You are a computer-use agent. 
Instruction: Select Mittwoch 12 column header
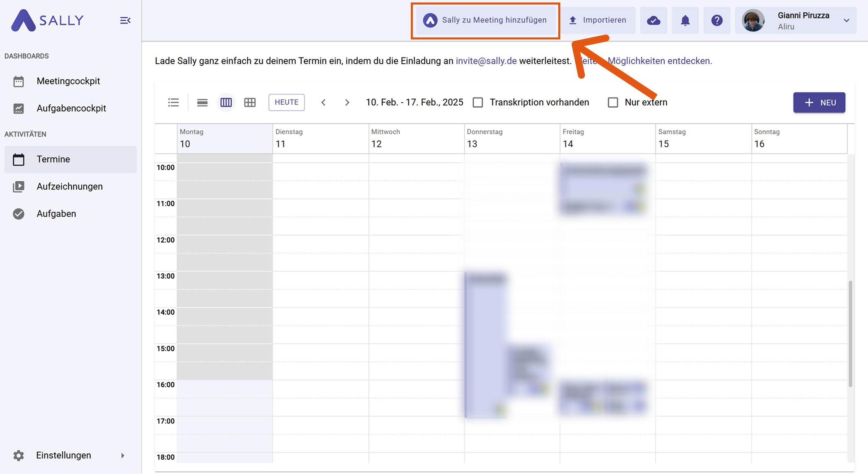click(x=416, y=139)
